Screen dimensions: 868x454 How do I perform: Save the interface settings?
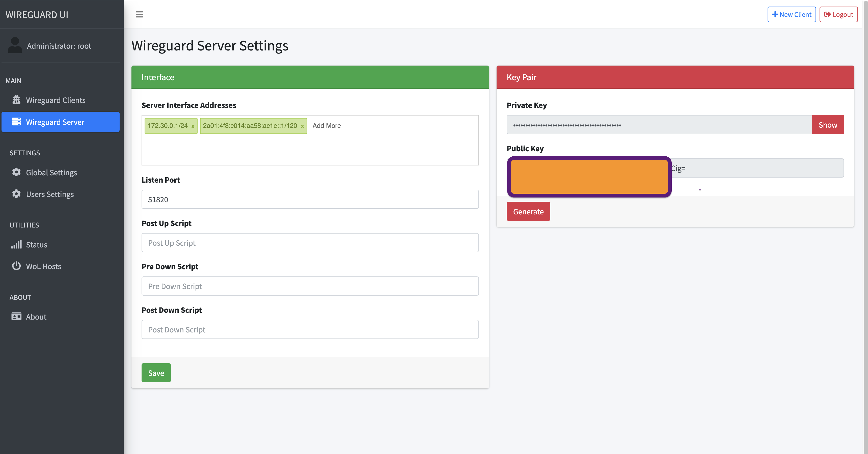[x=156, y=373]
